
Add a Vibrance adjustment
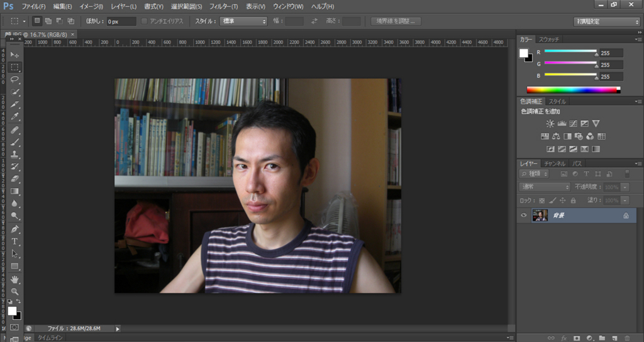(596, 124)
